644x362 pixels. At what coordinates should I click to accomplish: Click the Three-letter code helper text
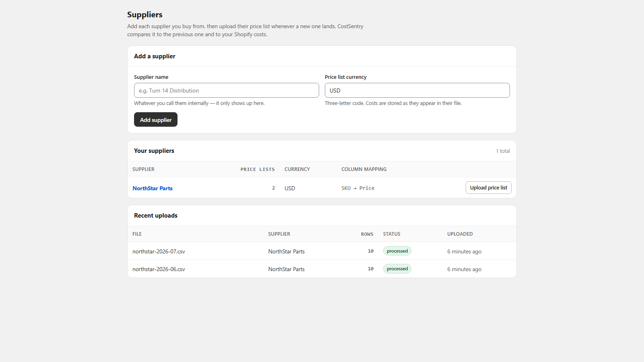(393, 103)
